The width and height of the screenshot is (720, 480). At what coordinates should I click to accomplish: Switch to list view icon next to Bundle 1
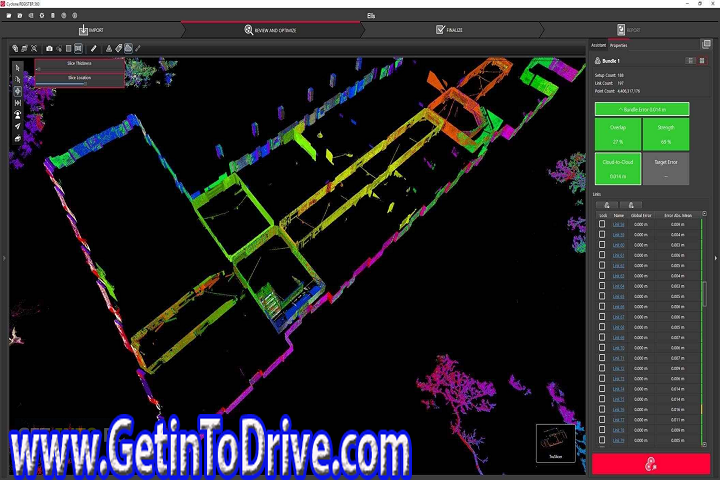[691, 61]
